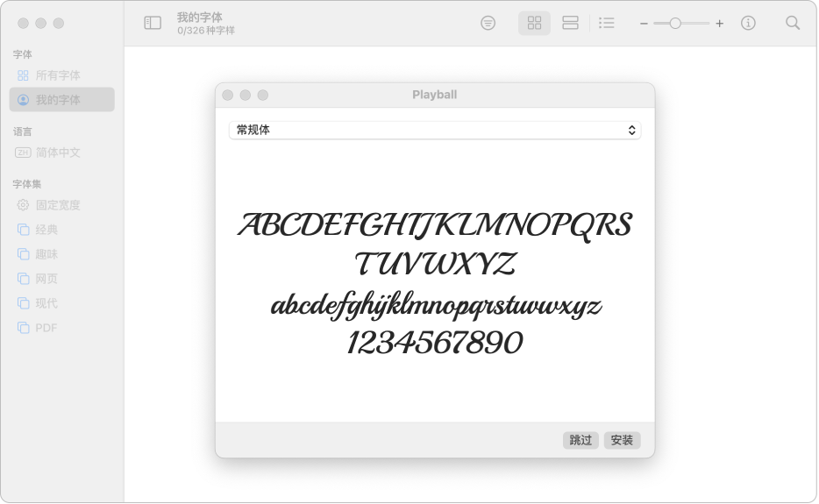Adjust the preview size slider knob
The width and height of the screenshot is (819, 504).
tap(675, 24)
